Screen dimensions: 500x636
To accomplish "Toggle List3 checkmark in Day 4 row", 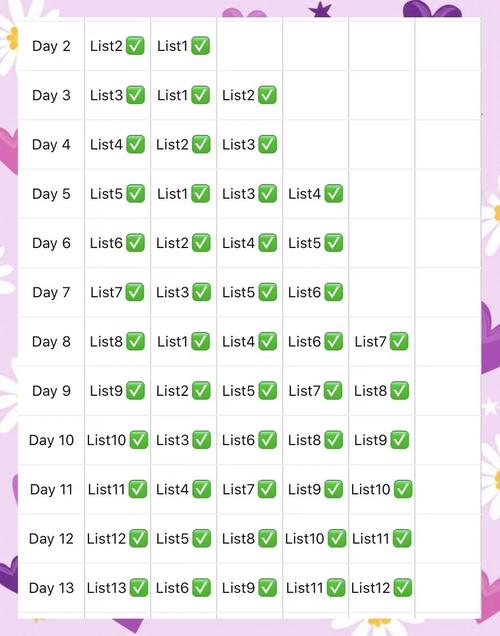I will [268, 144].
